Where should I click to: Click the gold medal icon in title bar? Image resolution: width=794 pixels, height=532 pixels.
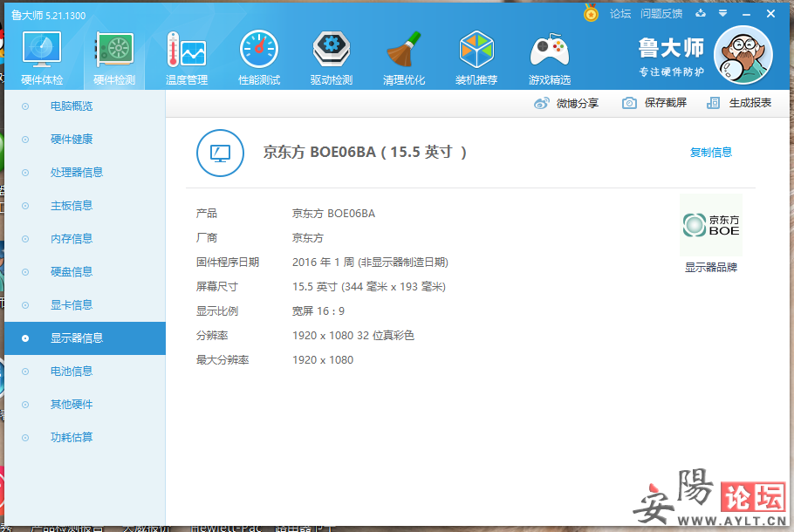pos(591,13)
